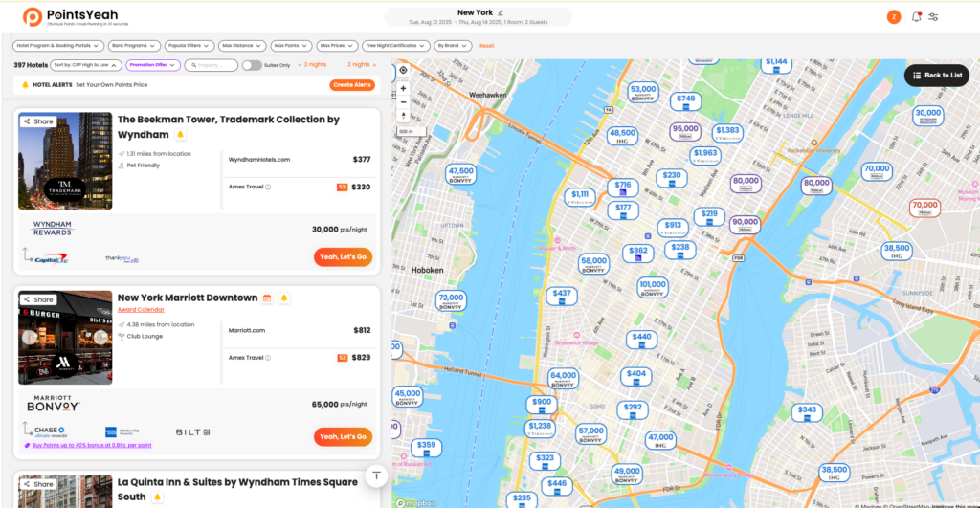
Task: Set alert bell for New York Marriott Downtown
Action: point(283,298)
